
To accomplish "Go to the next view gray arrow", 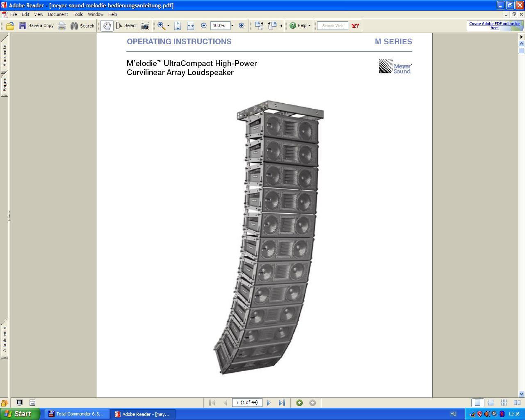I will click(x=313, y=403).
